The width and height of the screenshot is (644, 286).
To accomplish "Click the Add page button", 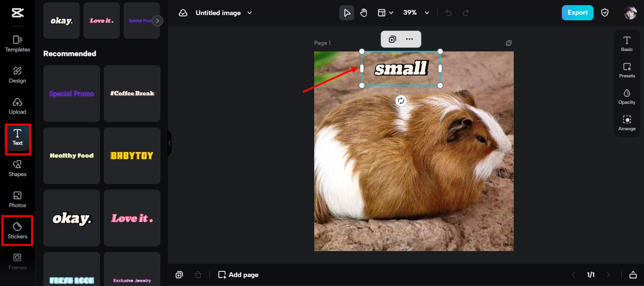I will pyautogui.click(x=238, y=275).
